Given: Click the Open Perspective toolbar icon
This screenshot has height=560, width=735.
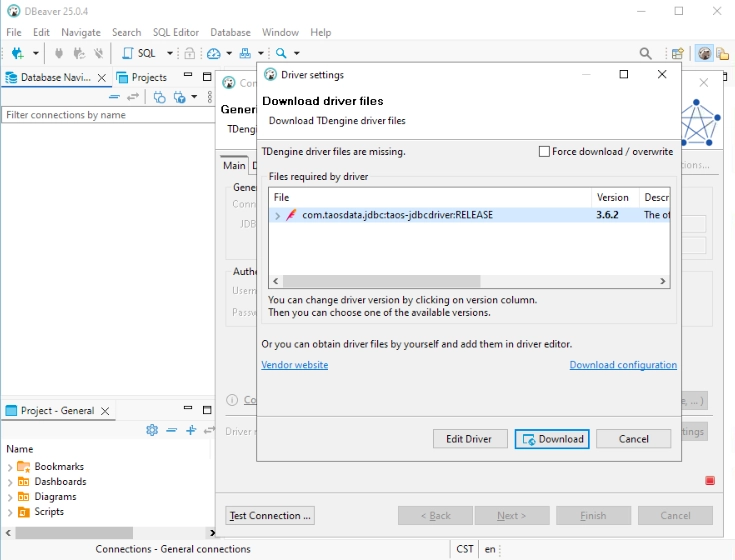Looking at the screenshot, I should [677, 53].
